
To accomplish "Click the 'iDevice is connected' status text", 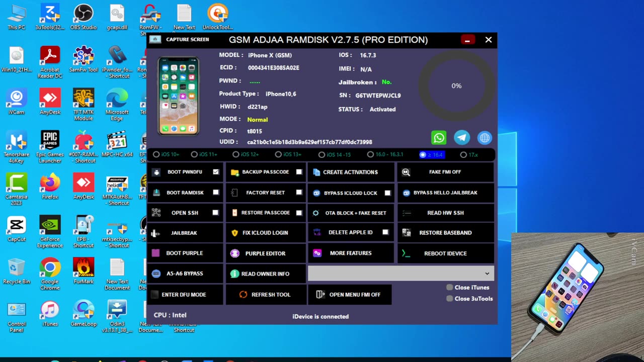I will point(320,316).
